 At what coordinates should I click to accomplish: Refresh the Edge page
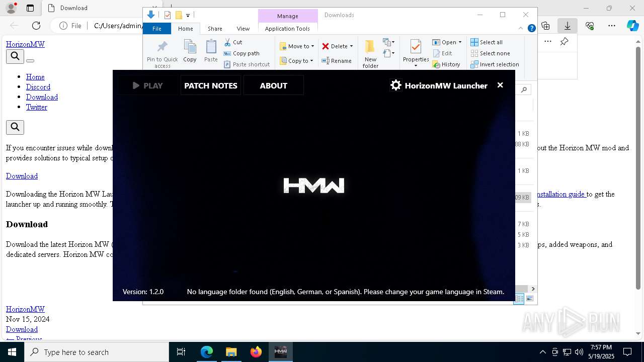point(36,26)
